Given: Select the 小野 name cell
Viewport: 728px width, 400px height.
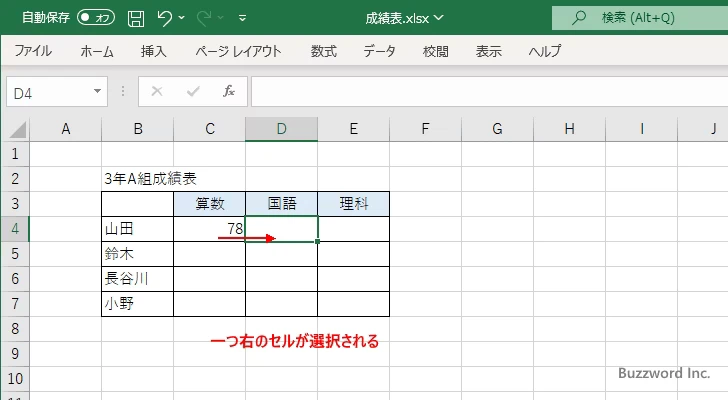Looking at the screenshot, I should (x=137, y=304).
